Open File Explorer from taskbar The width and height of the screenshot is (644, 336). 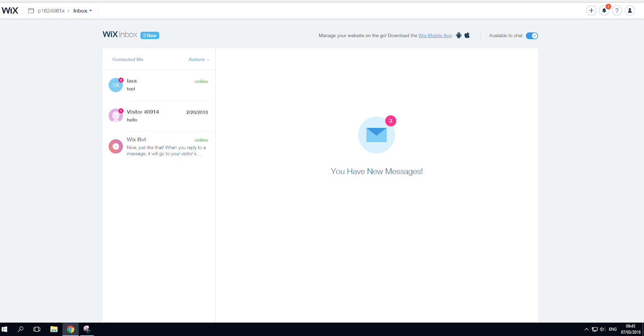tap(54, 329)
